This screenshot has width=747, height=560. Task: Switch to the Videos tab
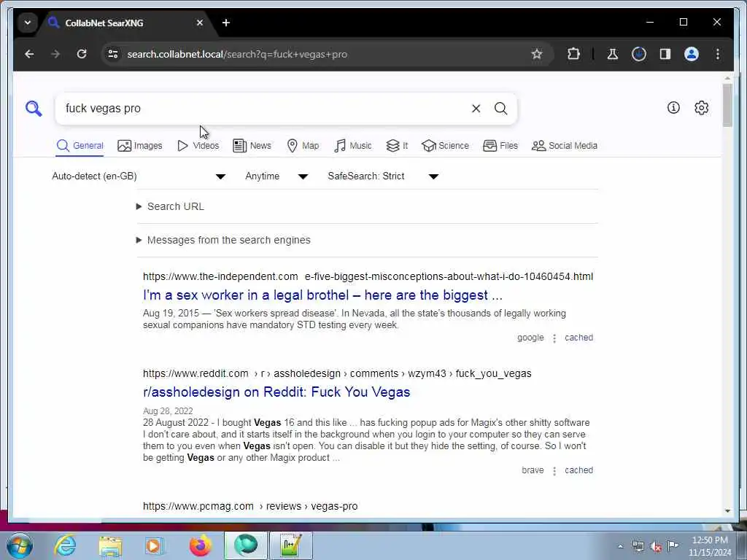198,146
